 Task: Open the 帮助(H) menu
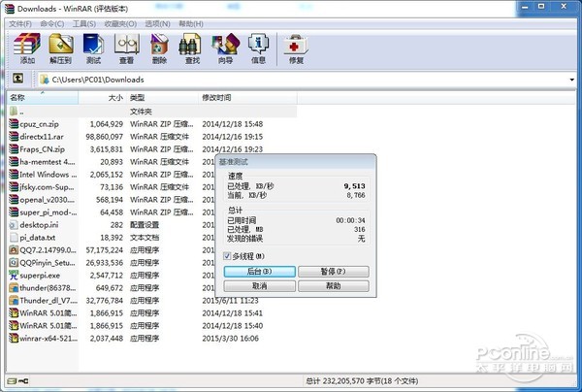[x=191, y=24]
